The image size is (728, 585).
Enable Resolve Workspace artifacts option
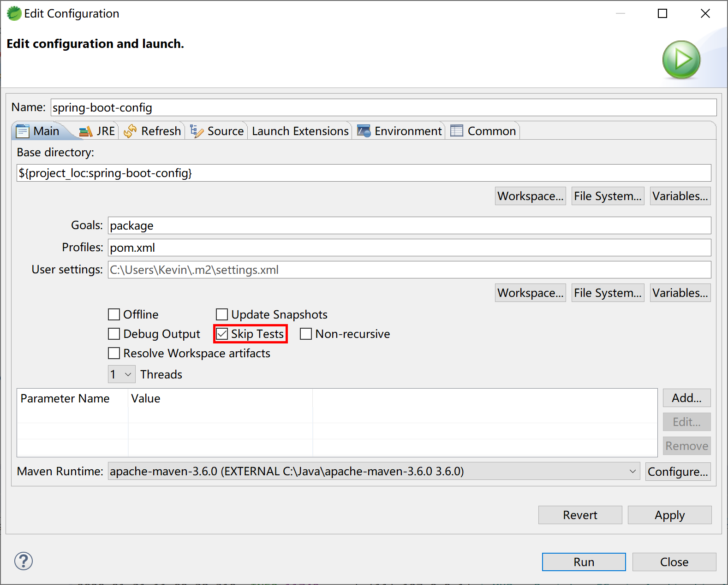coord(114,353)
